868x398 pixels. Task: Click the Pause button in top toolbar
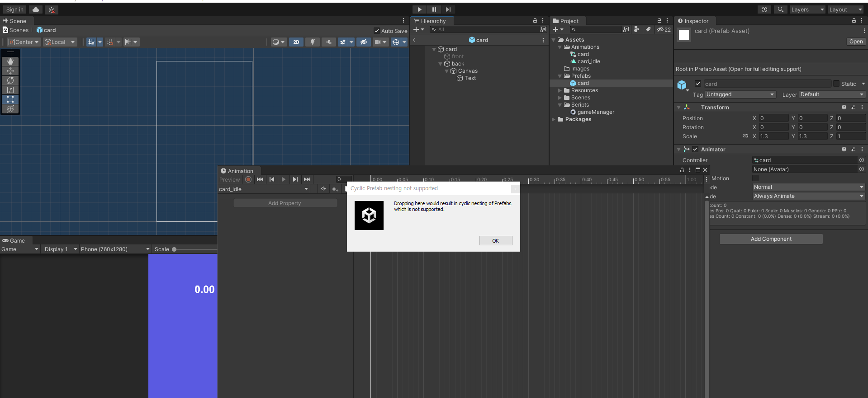coord(434,9)
